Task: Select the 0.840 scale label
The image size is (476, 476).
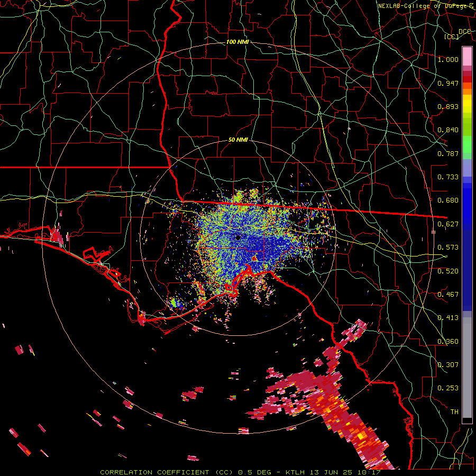Action: click(x=448, y=130)
